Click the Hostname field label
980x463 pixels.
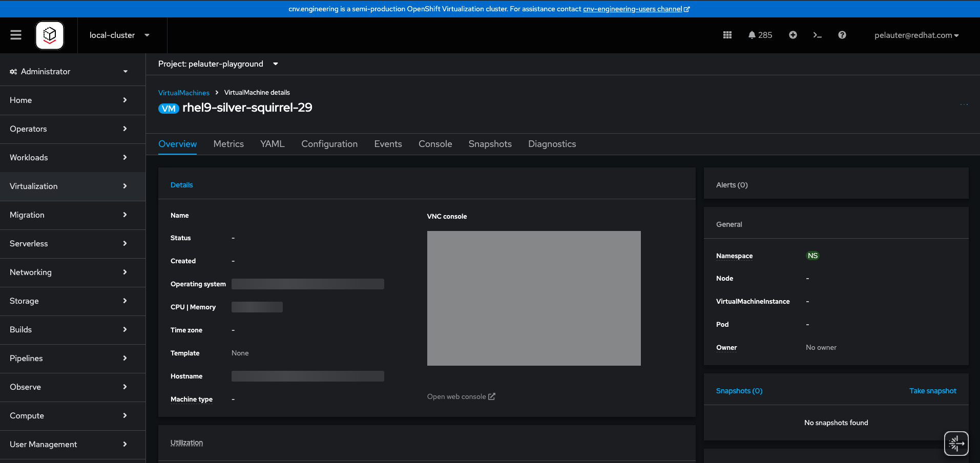coord(186,376)
